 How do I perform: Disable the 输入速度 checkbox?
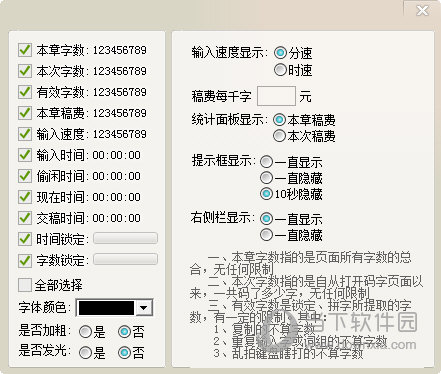coord(25,134)
